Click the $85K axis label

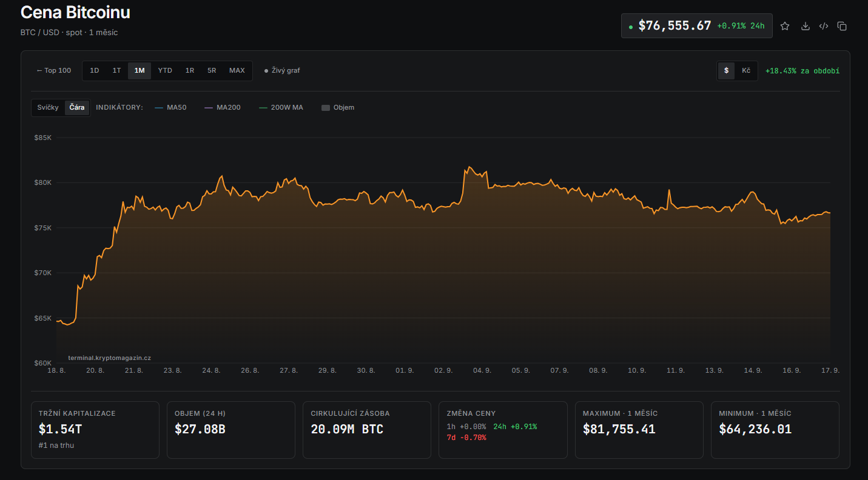[43, 138]
